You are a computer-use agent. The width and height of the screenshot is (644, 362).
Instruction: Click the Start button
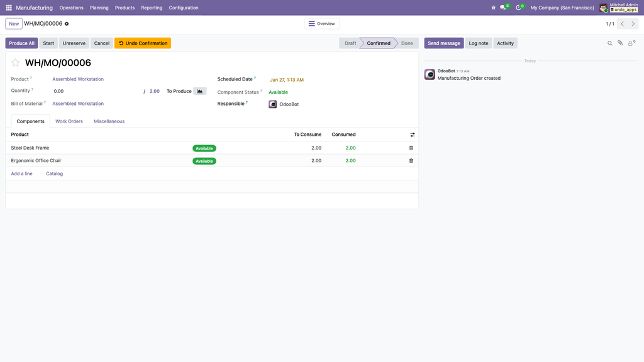click(48, 43)
